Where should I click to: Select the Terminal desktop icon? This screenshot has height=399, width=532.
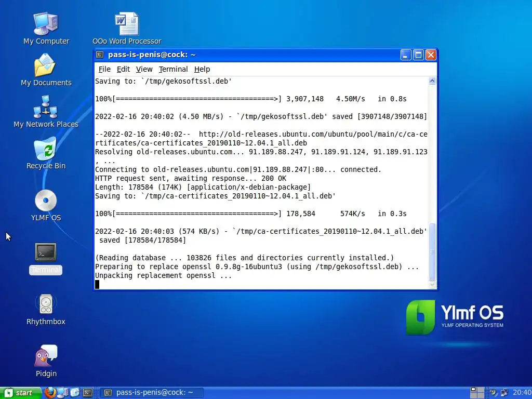click(x=46, y=259)
